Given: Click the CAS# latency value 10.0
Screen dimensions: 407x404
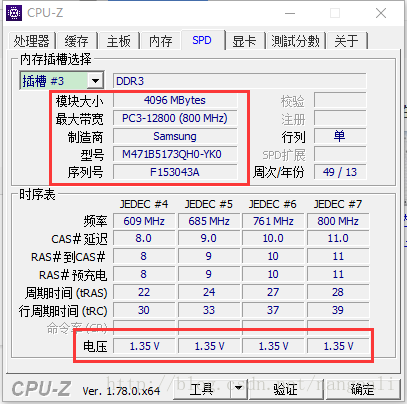Looking at the screenshot, I should tap(273, 239).
